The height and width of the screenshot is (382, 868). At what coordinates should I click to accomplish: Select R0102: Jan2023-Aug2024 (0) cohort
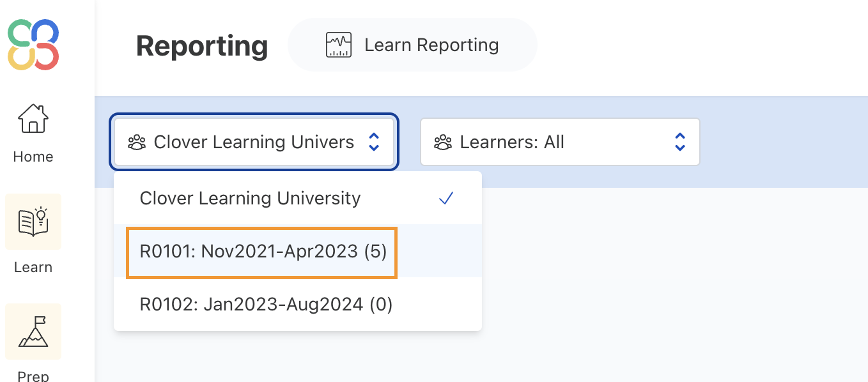(x=298, y=304)
